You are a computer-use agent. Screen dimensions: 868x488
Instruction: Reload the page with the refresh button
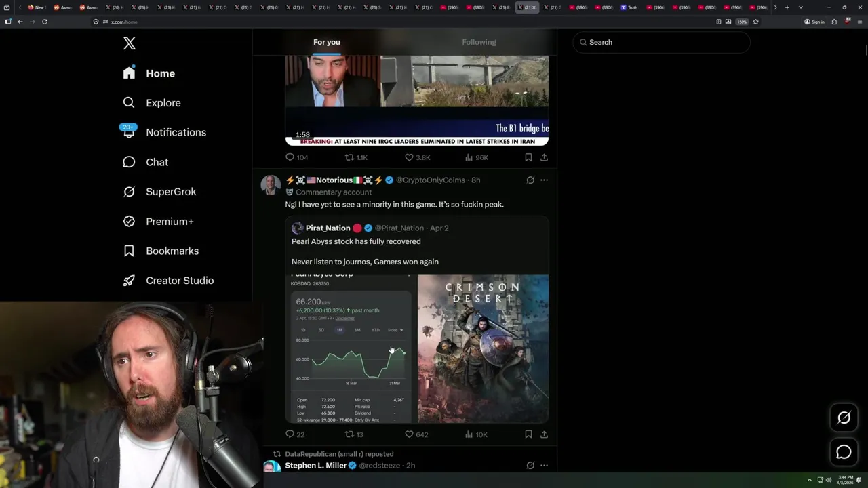coord(45,22)
